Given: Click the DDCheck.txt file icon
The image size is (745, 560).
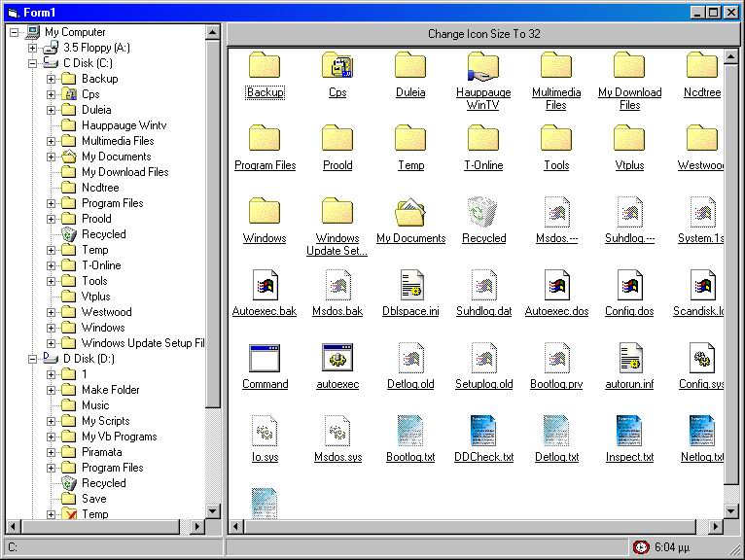Looking at the screenshot, I should click(483, 431).
